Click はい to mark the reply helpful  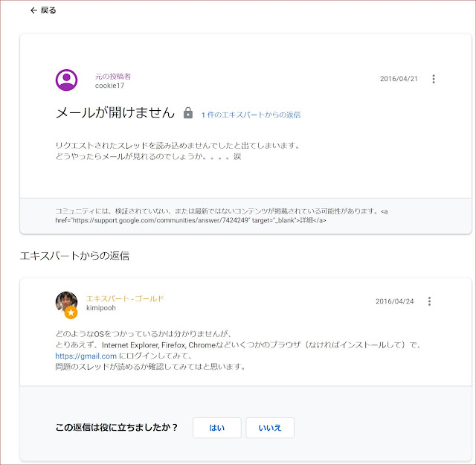217,428
